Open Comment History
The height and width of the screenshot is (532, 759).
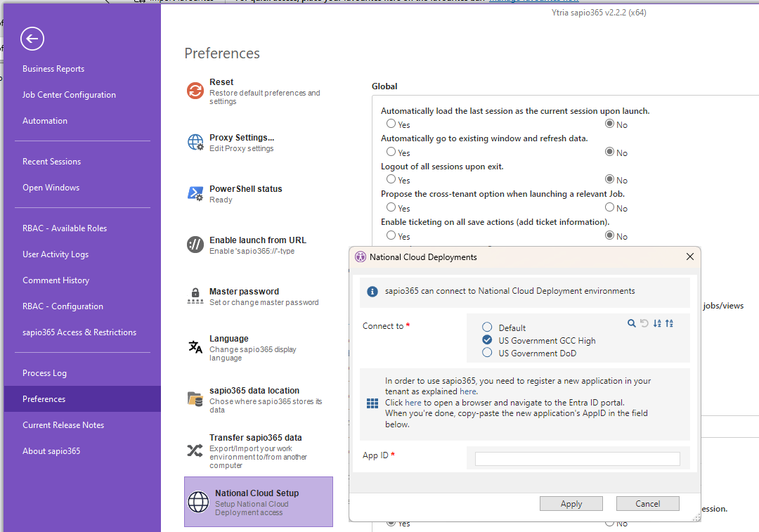[56, 281]
